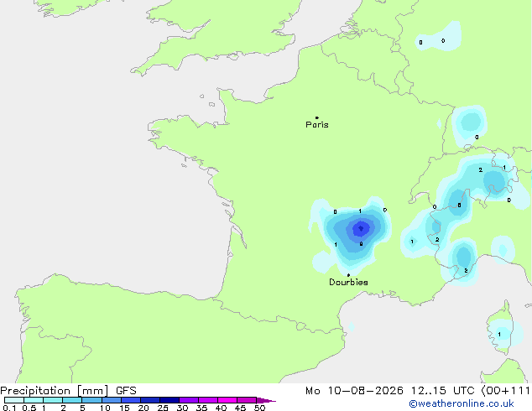Click the 25 legend value
This screenshot has width=532, height=411.
coord(163,408)
